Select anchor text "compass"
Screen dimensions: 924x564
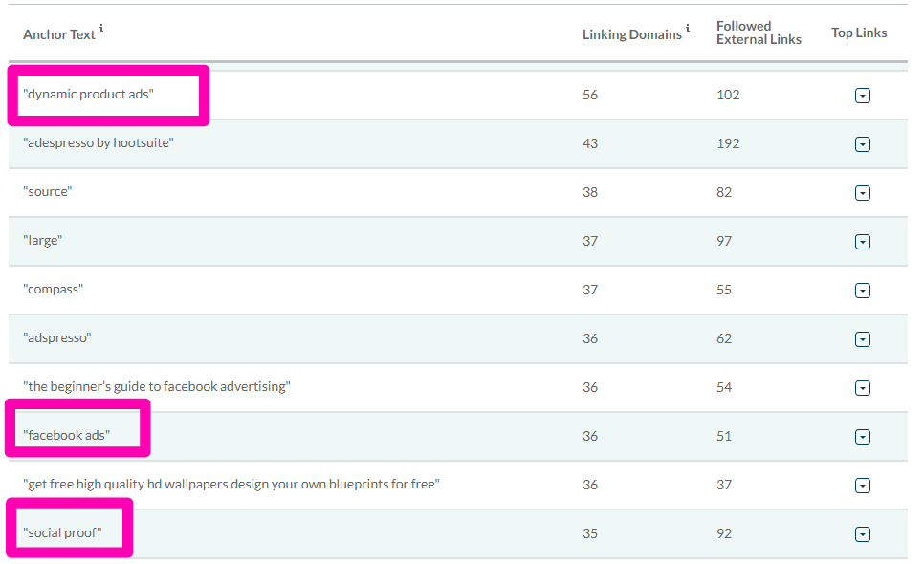[53, 290]
